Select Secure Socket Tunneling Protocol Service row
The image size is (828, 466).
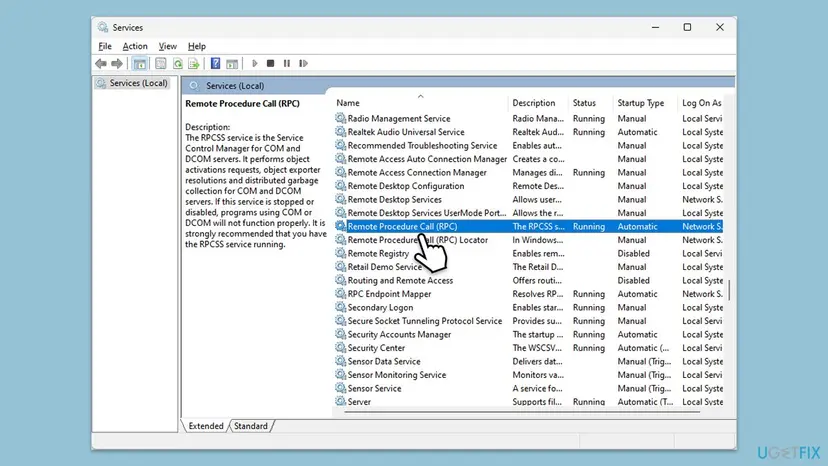coord(529,321)
